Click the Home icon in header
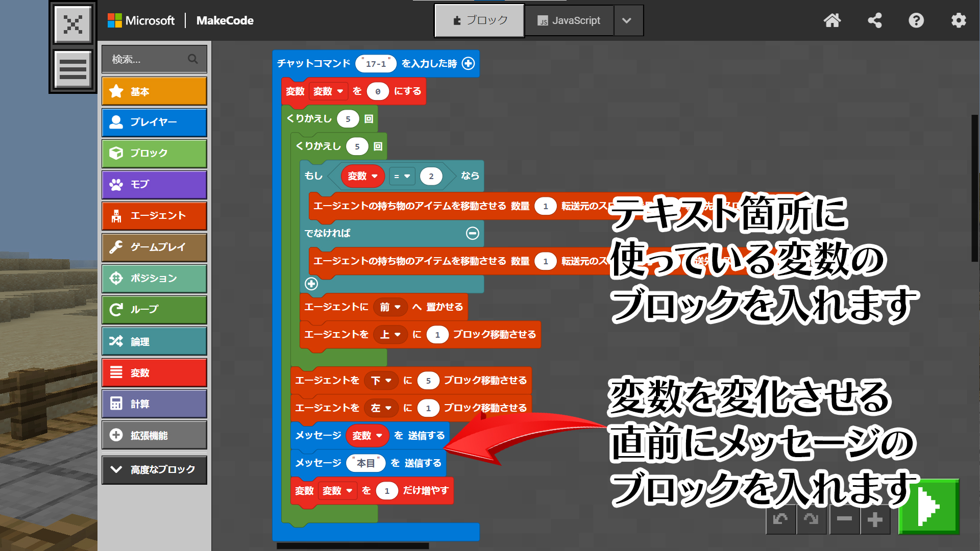The image size is (980, 551). (832, 20)
